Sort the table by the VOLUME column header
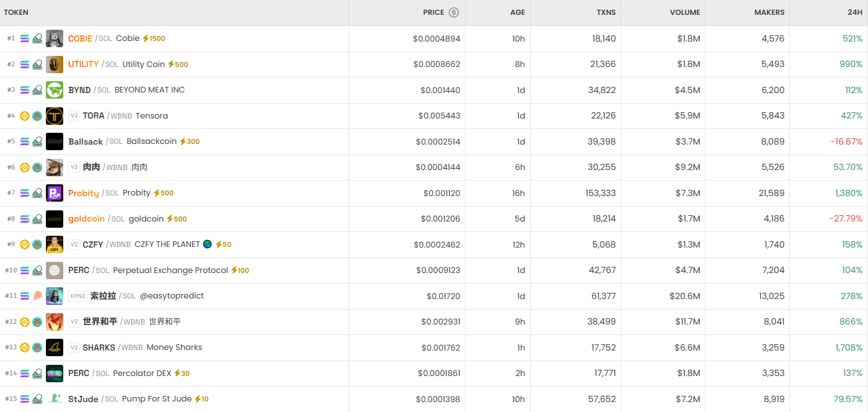Image resolution: width=868 pixels, height=412 pixels. (684, 12)
